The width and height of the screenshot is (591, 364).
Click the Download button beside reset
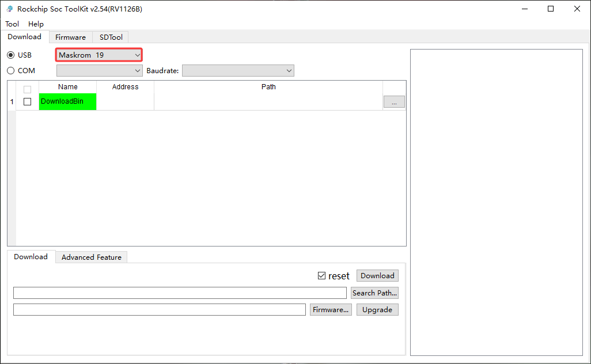tap(377, 276)
